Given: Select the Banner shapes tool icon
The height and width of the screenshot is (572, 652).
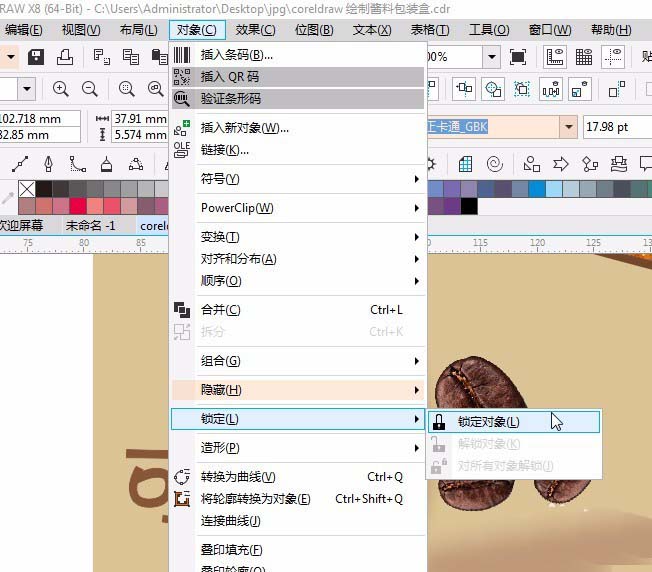Looking at the screenshot, I should pyautogui.click(x=619, y=164).
